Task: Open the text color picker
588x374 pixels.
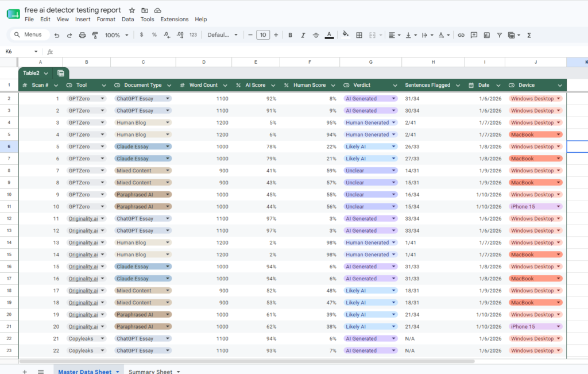Action: point(329,35)
